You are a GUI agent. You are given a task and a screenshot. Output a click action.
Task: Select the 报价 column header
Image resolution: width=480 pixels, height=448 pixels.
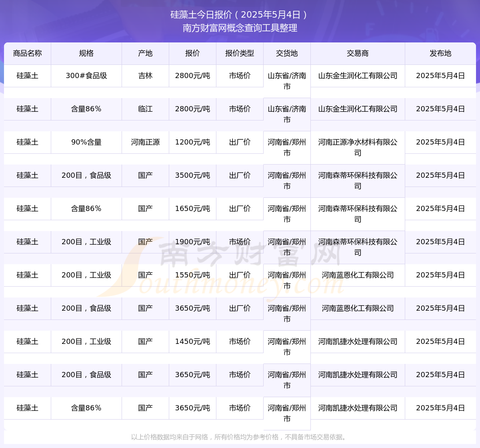click(193, 53)
